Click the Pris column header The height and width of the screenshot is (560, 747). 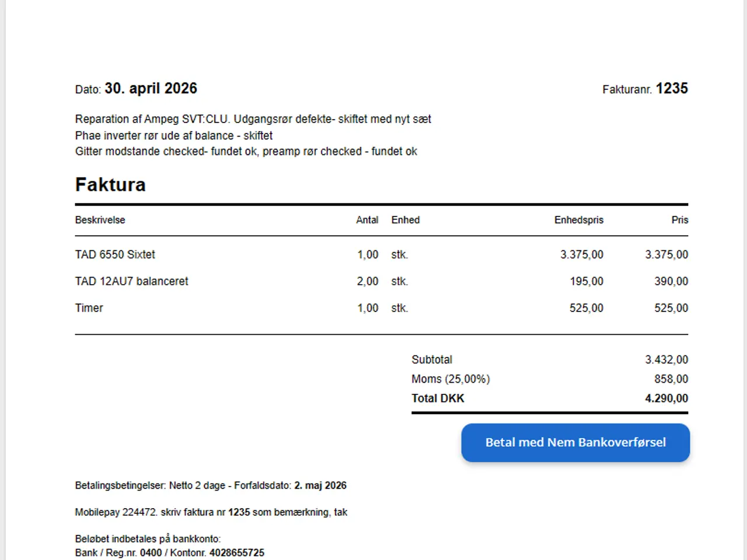coord(680,220)
